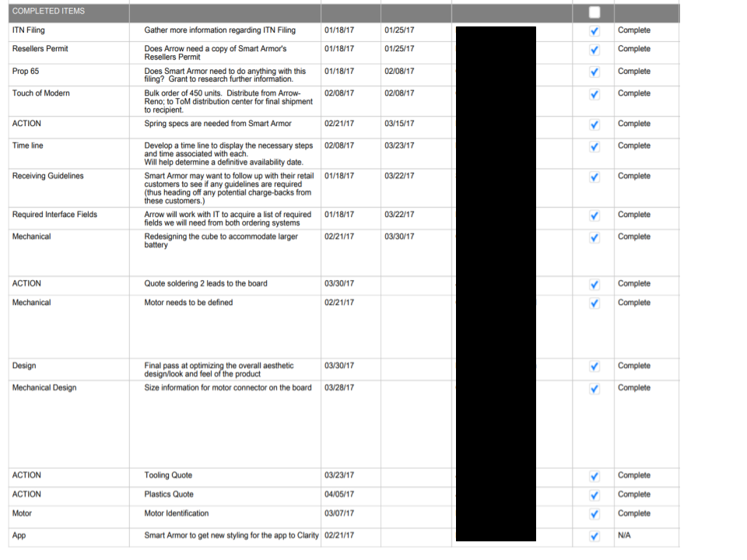Uncheck the Tooling Quote row checkbox
Viewport: 747px width, 560px height.
click(x=594, y=476)
